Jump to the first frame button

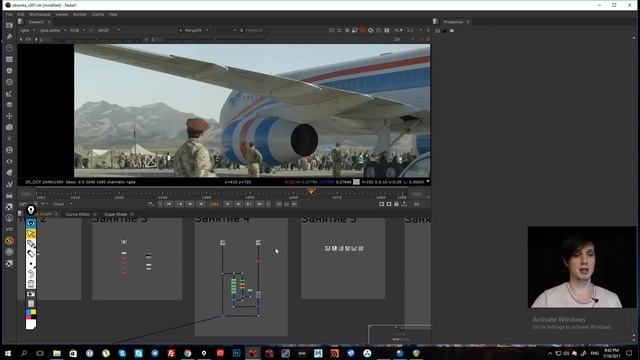(x=169, y=204)
